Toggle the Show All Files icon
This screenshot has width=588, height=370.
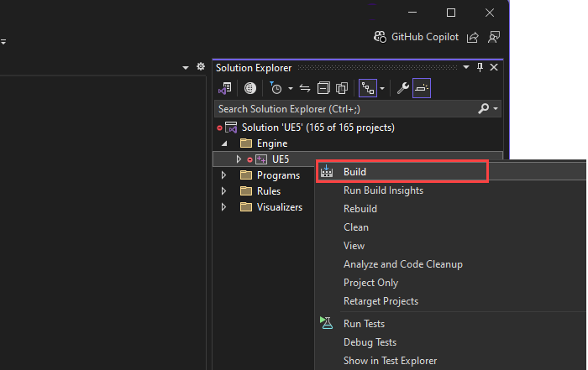(342, 88)
